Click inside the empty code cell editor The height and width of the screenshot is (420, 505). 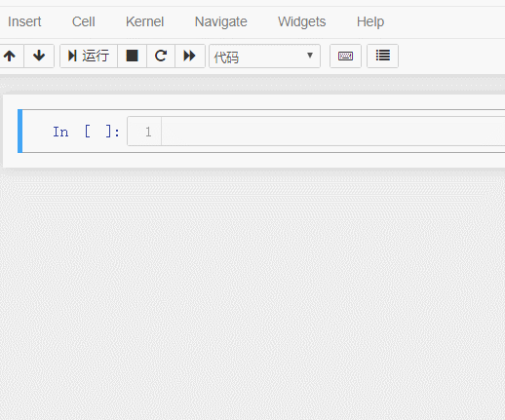pyautogui.click(x=333, y=132)
